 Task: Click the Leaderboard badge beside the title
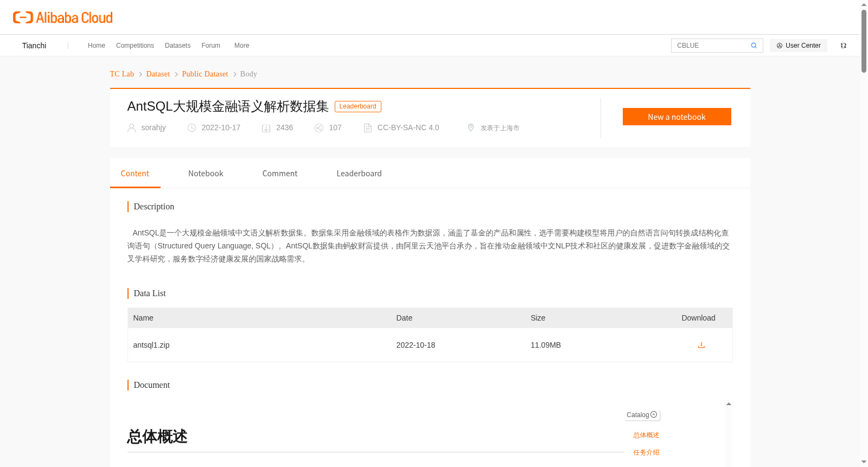pyautogui.click(x=358, y=106)
